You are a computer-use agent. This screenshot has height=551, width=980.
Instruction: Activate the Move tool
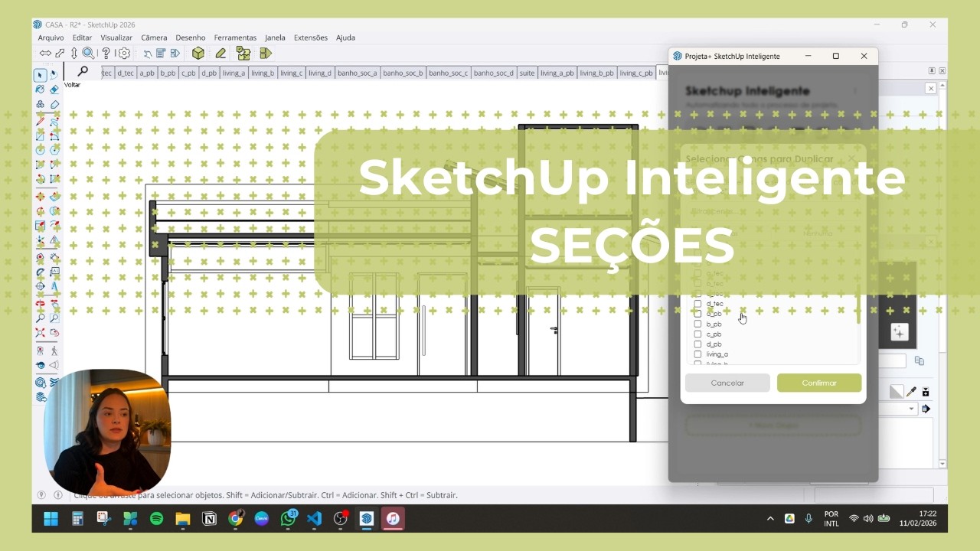(x=40, y=197)
